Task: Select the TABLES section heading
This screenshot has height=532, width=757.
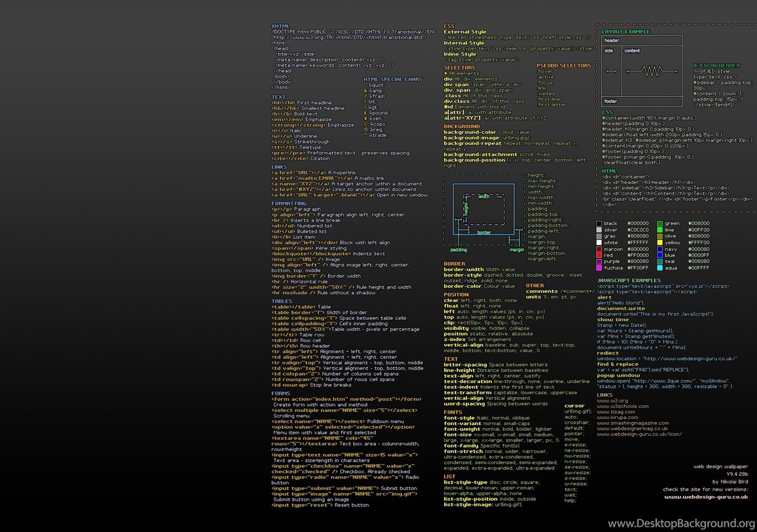Action: coord(282,301)
